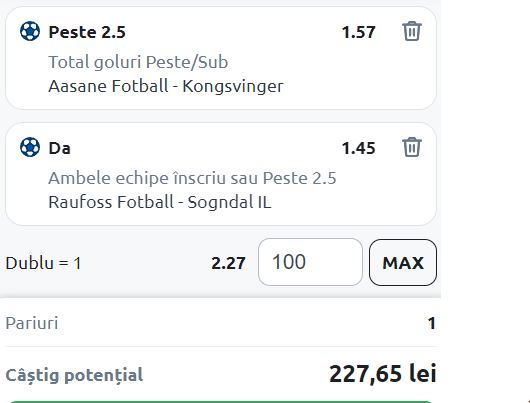This screenshot has width=530, height=403.
Task: Click the combined odds 2.27
Action: [228, 263]
